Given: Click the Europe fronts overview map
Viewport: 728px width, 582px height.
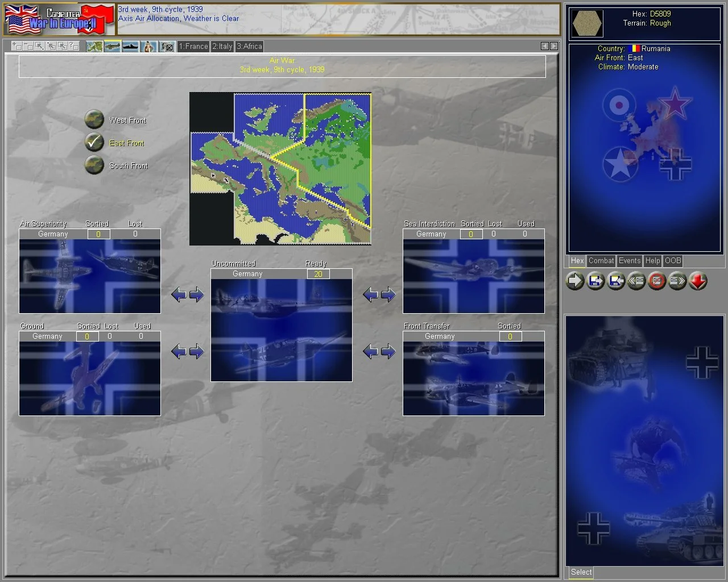Looking at the screenshot, I should coord(280,169).
